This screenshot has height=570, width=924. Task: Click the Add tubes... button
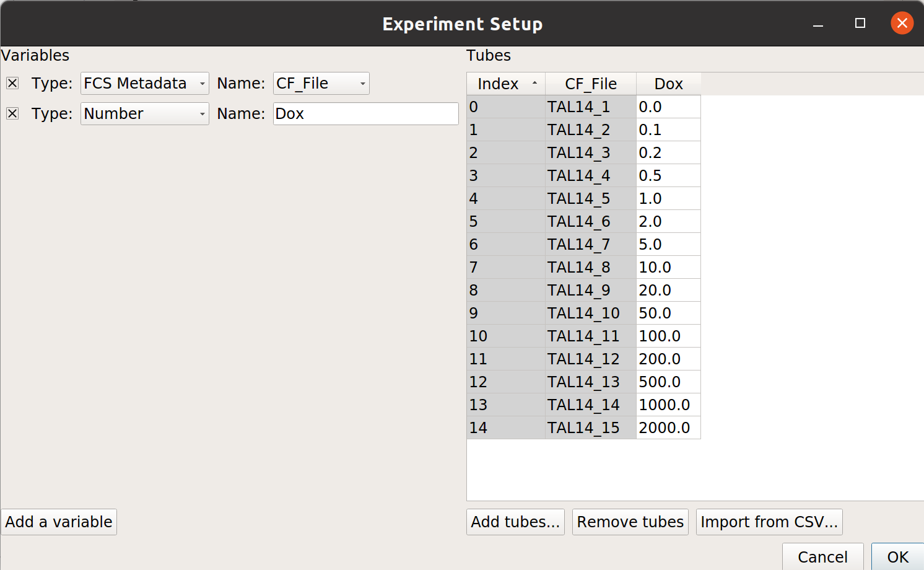point(515,522)
